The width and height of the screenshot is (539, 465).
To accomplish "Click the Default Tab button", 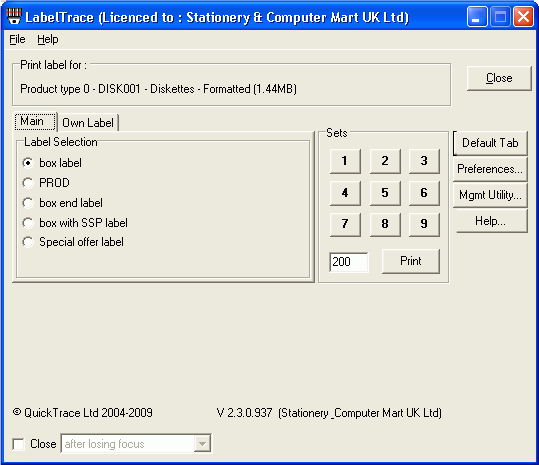I will 490,143.
